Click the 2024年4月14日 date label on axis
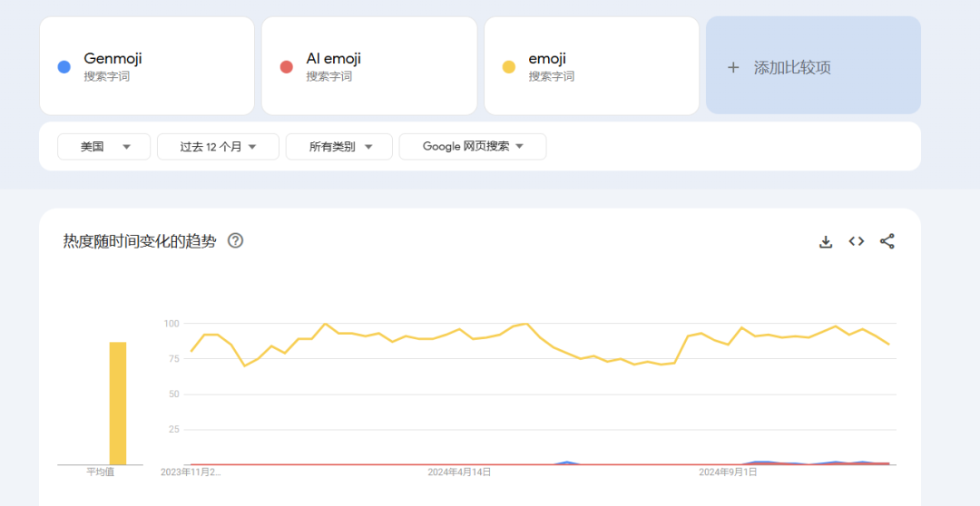The image size is (980, 506). point(459,472)
